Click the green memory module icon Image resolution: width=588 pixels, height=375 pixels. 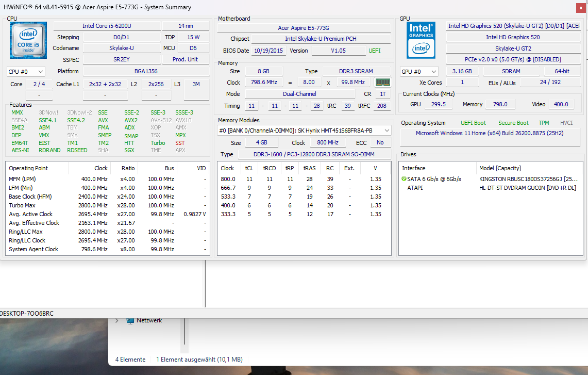point(382,82)
